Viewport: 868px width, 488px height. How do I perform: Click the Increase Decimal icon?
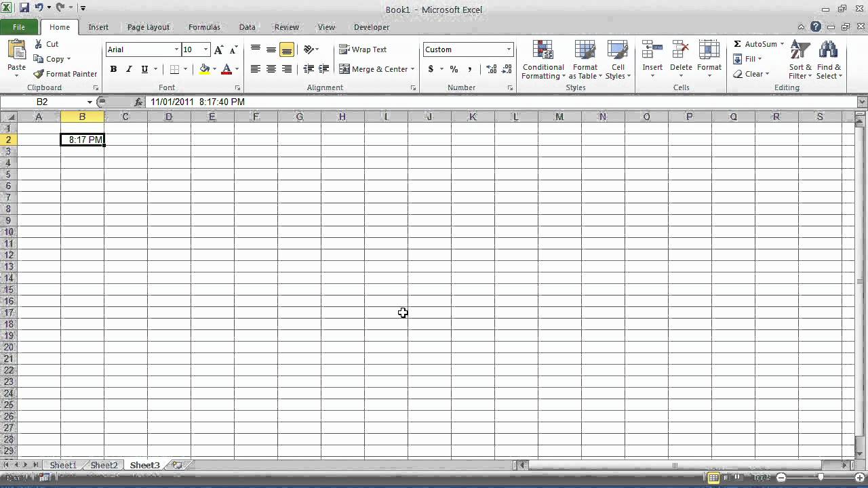pyautogui.click(x=492, y=69)
